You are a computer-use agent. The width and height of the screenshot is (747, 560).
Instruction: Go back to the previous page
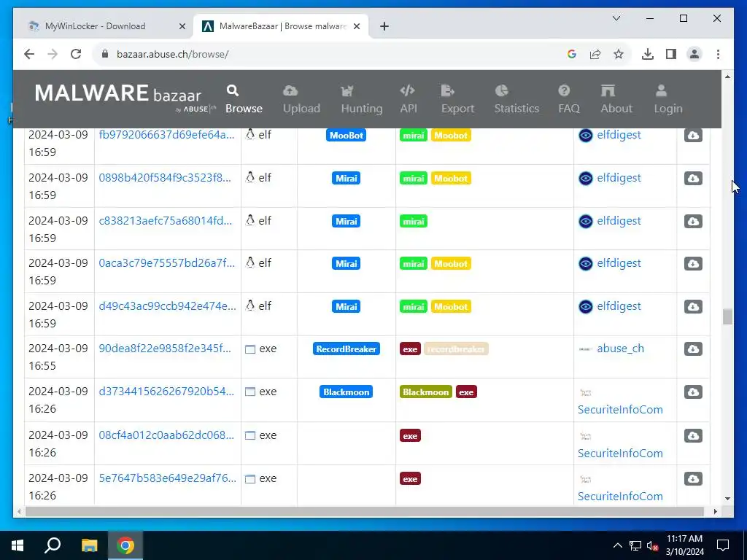point(29,54)
